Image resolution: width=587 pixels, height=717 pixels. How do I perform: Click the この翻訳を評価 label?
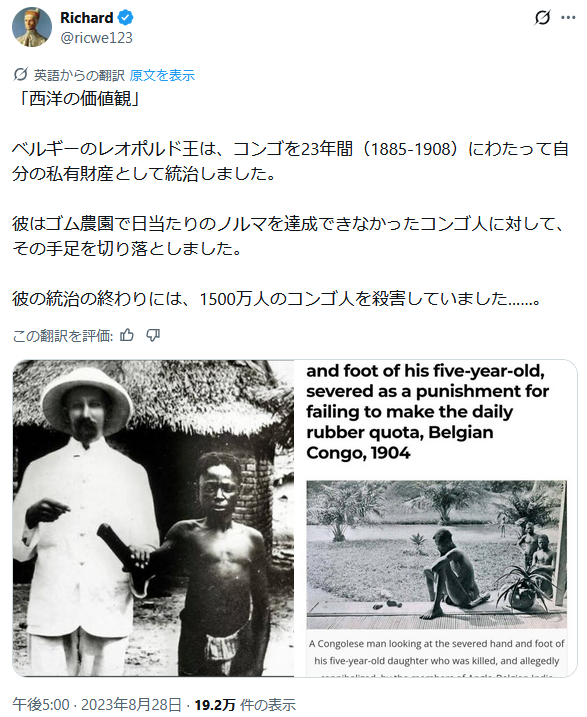pyautogui.click(x=63, y=336)
